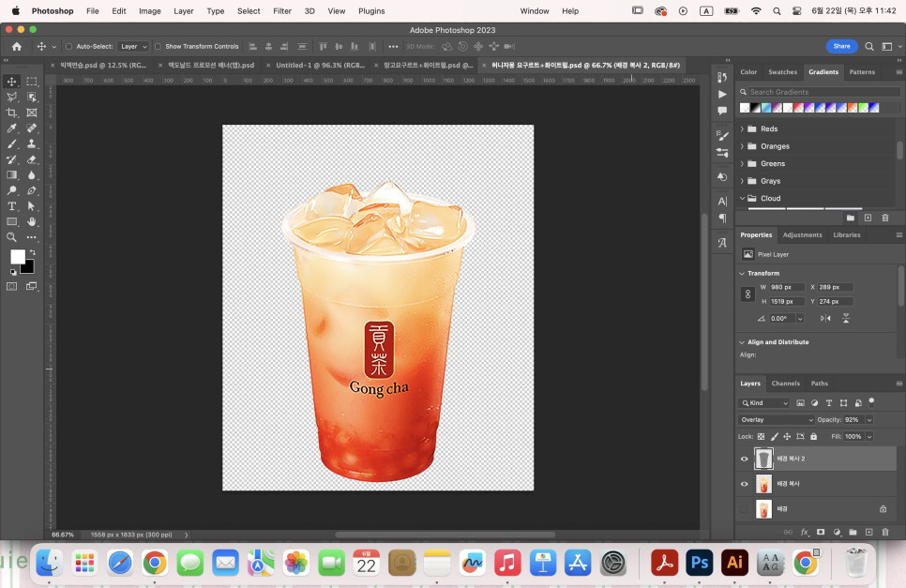Open the Auto-Select Layer dropdown
Screen dimensions: 906x588
(133, 46)
